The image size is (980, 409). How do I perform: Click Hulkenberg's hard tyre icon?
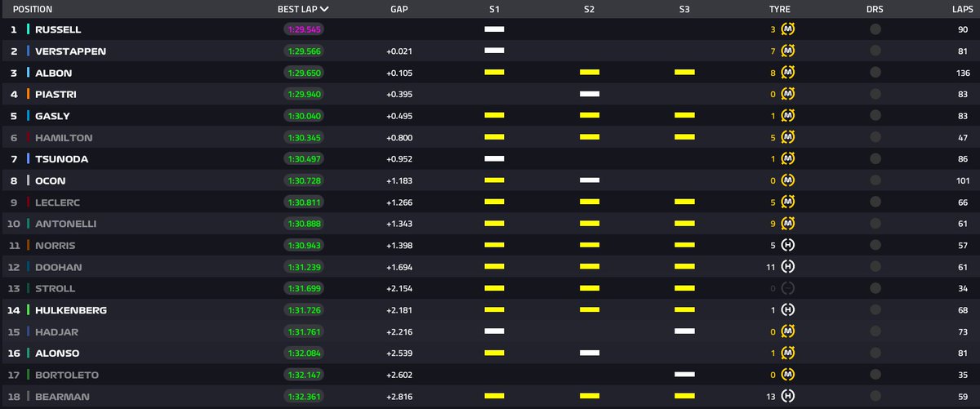(788, 310)
